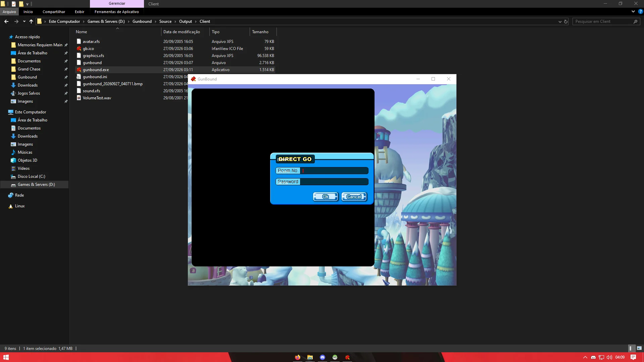Show hidden system tray icons
The height and width of the screenshot is (362, 644).
pyautogui.click(x=585, y=357)
